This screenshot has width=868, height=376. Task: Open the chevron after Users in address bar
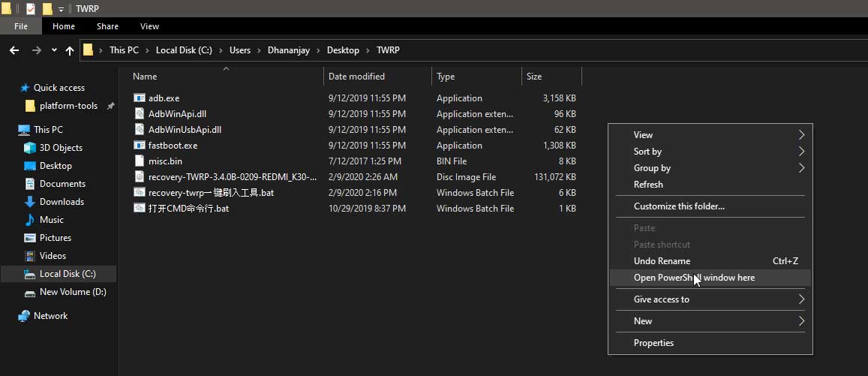pyautogui.click(x=259, y=50)
